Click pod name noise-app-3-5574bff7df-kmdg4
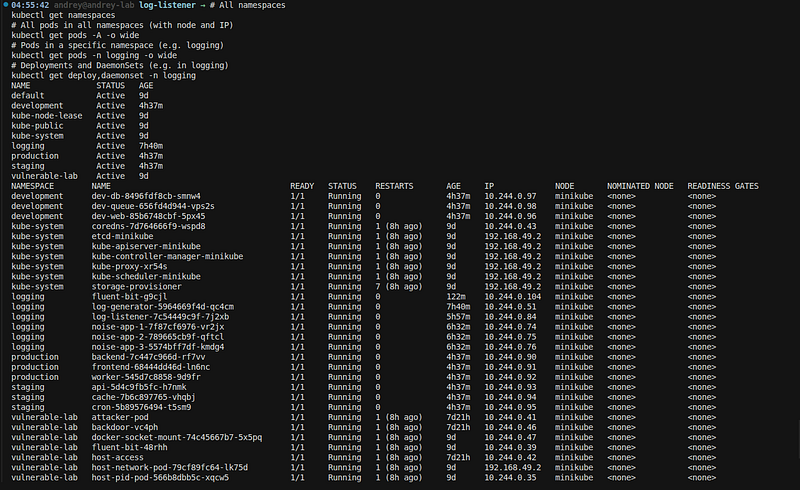 (158, 347)
